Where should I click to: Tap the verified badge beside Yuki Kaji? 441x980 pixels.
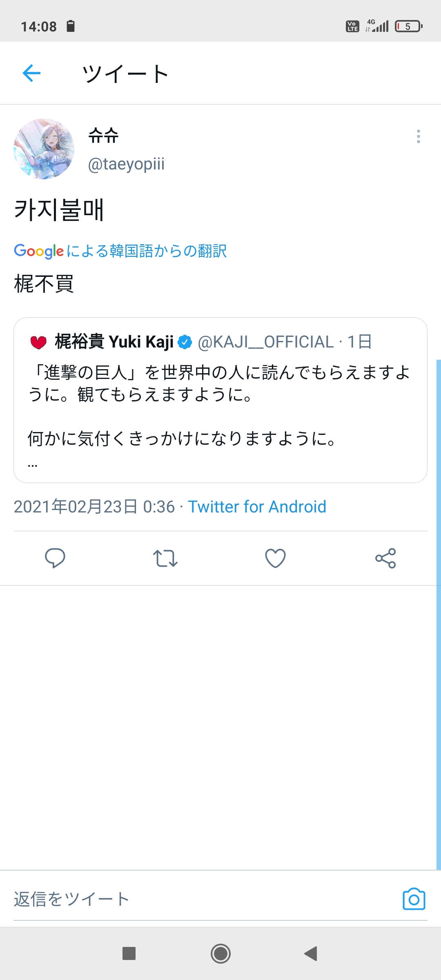(x=185, y=342)
